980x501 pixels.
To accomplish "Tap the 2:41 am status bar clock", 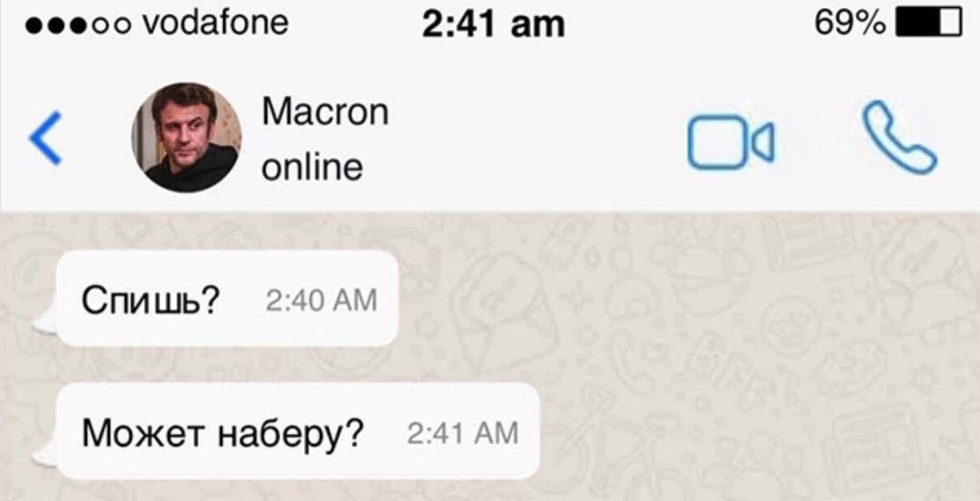I will pyautogui.click(x=494, y=25).
